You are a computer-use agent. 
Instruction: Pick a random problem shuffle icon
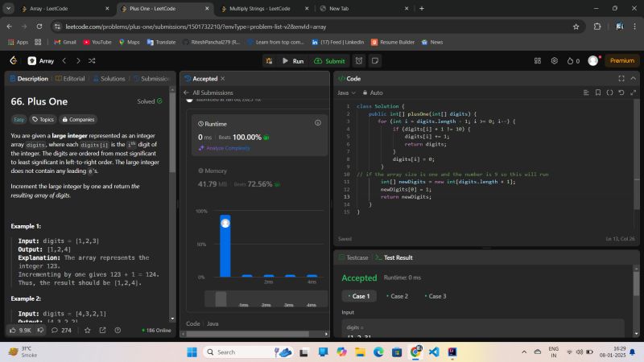pyautogui.click(x=92, y=61)
